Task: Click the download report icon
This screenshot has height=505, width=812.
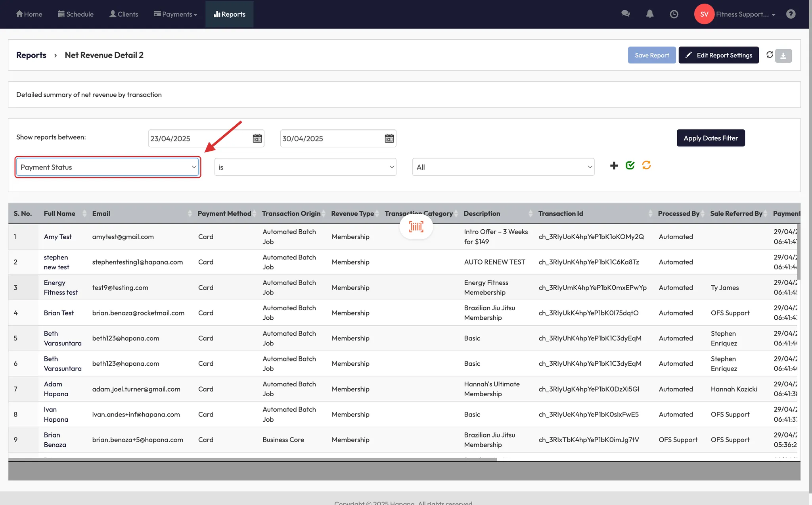Action: coord(783,56)
